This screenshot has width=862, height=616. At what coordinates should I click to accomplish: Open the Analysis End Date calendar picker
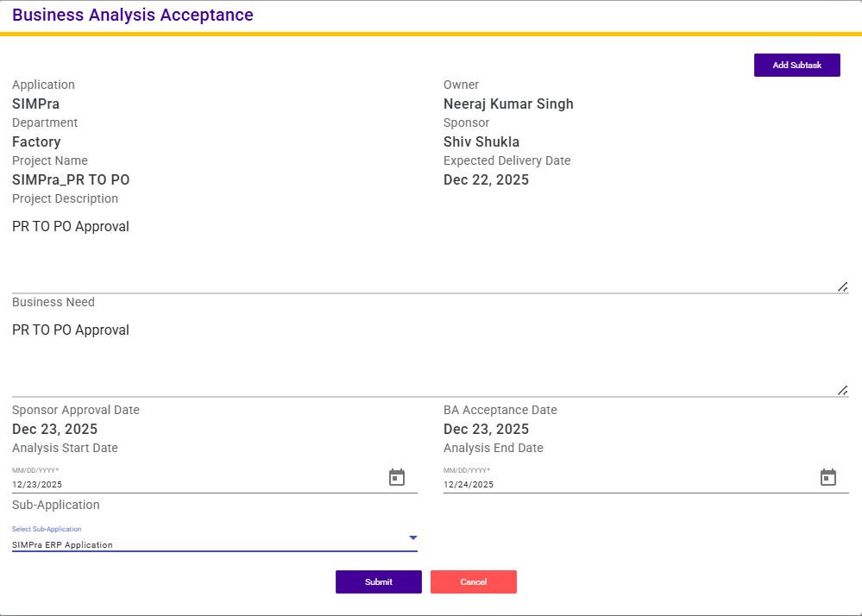(827, 477)
